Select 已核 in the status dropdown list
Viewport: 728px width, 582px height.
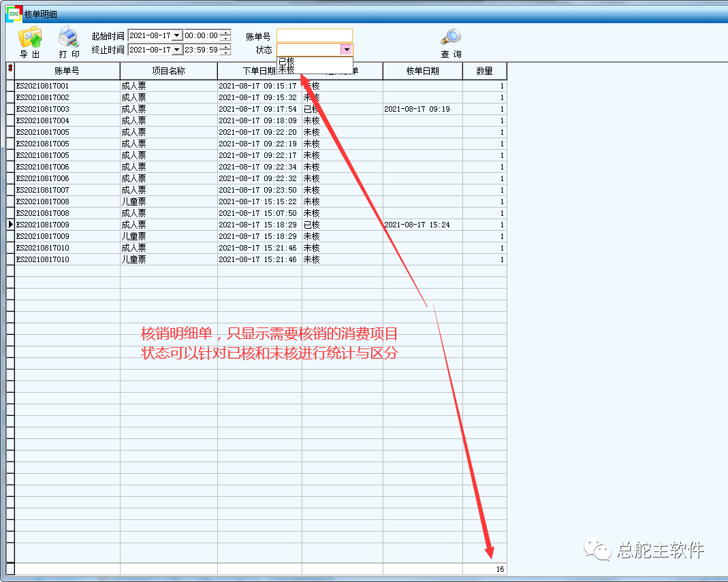[x=287, y=61]
